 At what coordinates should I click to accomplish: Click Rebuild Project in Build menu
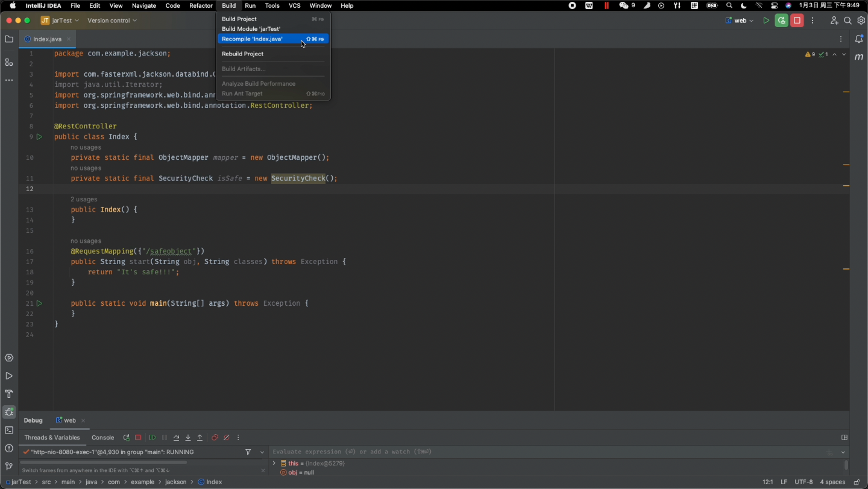pos(242,54)
